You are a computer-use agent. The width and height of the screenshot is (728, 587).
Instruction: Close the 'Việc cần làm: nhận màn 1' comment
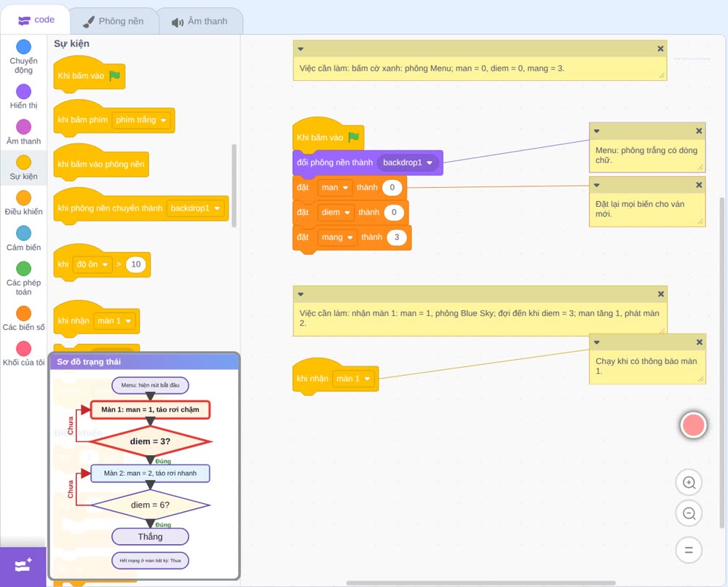(661, 294)
